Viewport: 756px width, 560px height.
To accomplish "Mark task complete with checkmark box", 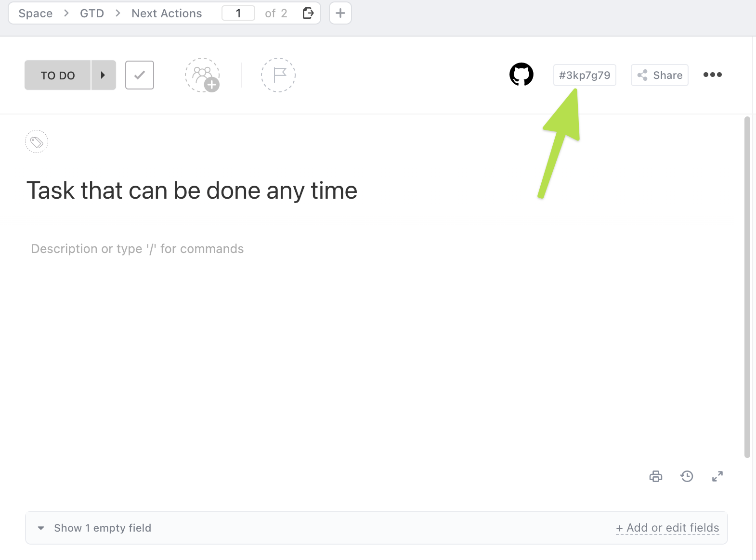I will click(140, 75).
